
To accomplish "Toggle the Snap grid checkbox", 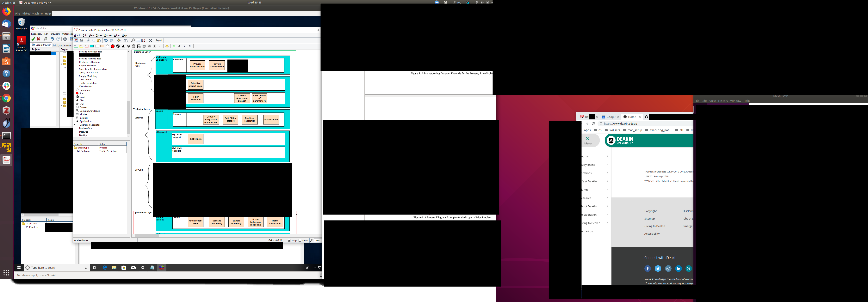I will click(x=289, y=240).
